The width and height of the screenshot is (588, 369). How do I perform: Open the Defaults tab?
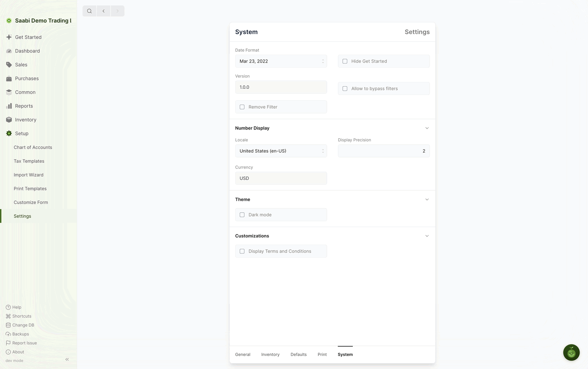pyautogui.click(x=299, y=355)
